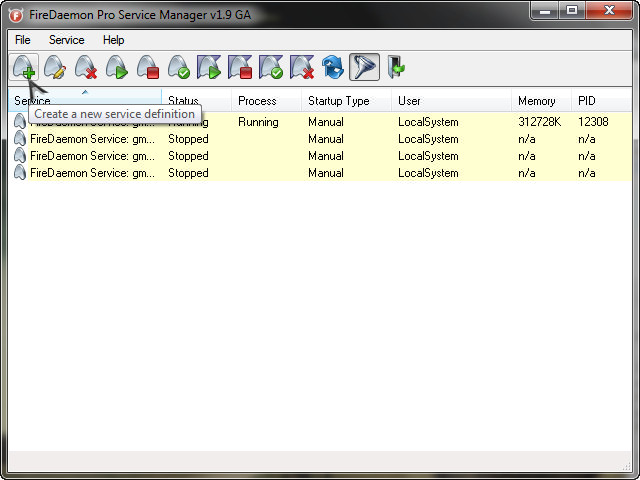
Task: Click the delete service red X icon
Action: (x=86, y=68)
